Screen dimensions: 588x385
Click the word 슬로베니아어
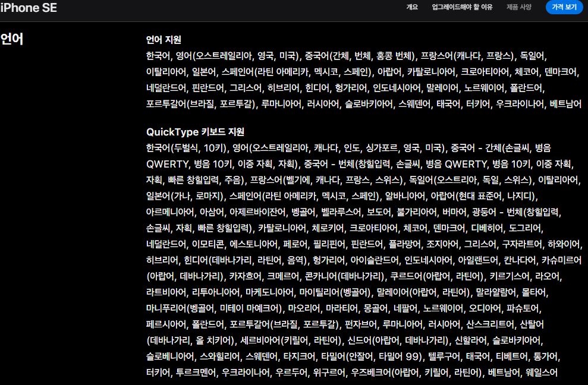pyautogui.click(x=170, y=357)
